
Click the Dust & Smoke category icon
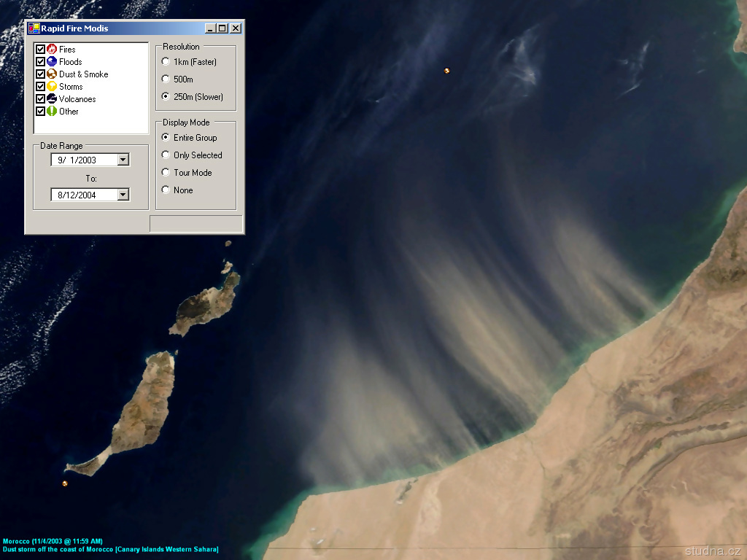click(x=52, y=74)
